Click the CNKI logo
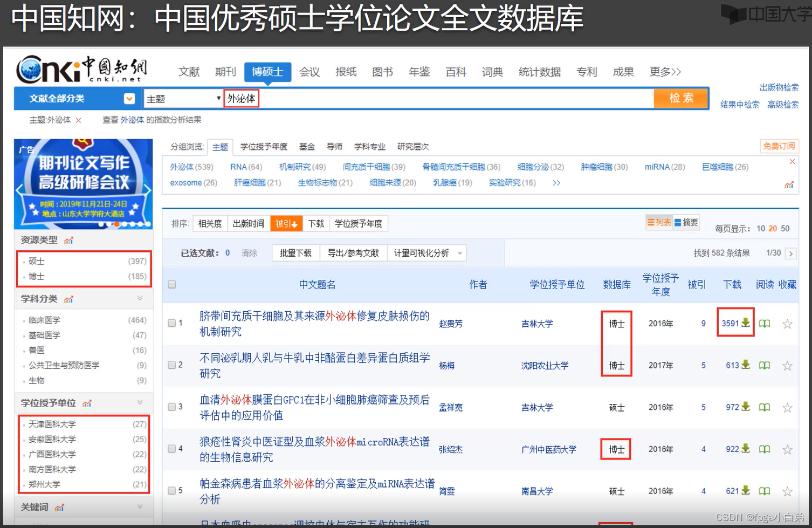 (82, 69)
